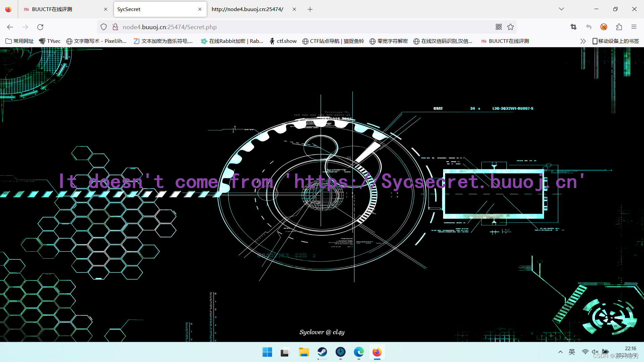This screenshot has height=362, width=644.
Task: Go back to previous page
Action: [10, 27]
